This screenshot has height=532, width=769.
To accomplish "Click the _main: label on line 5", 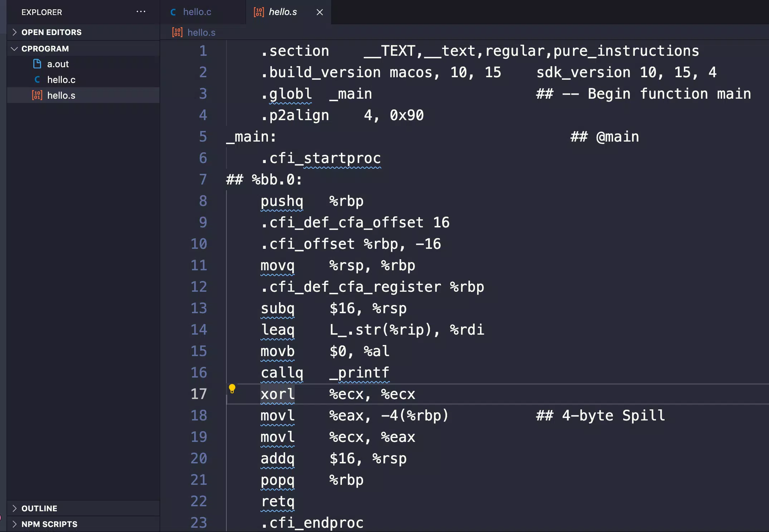I will click(251, 137).
